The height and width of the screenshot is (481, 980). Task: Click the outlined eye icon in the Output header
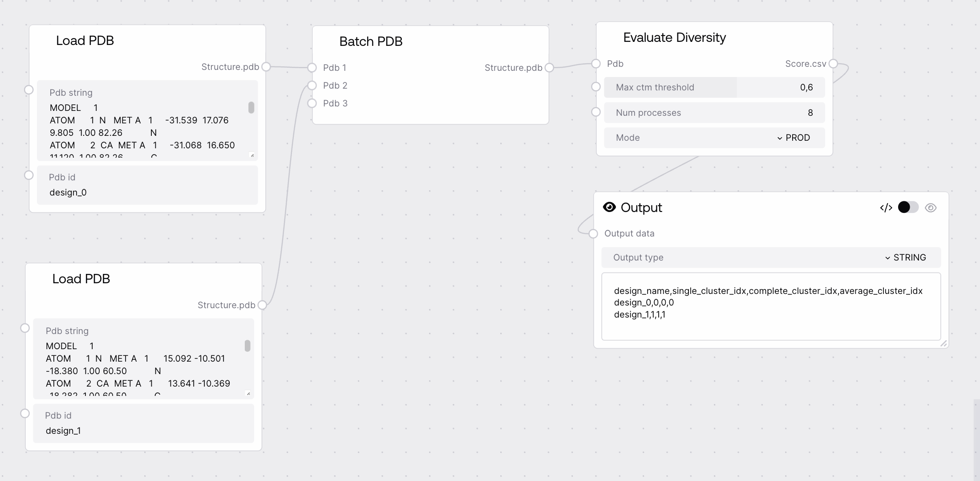pos(931,208)
